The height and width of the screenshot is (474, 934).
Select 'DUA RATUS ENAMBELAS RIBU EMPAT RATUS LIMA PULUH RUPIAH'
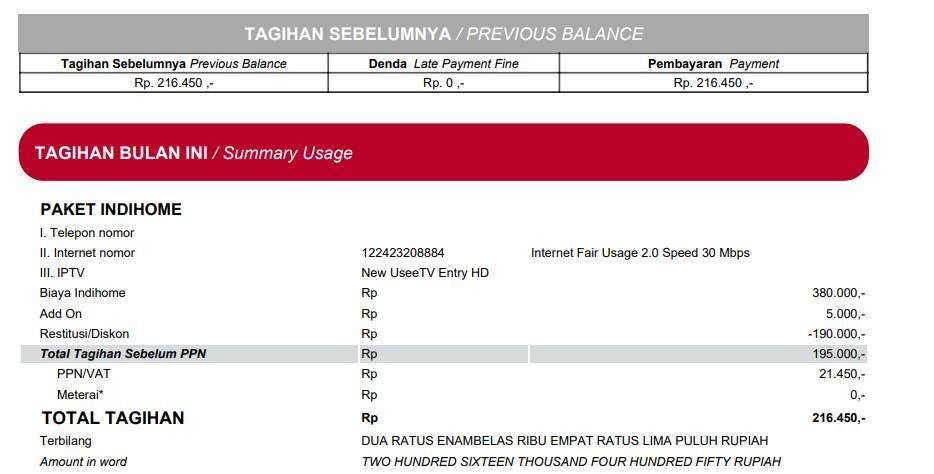click(x=565, y=441)
